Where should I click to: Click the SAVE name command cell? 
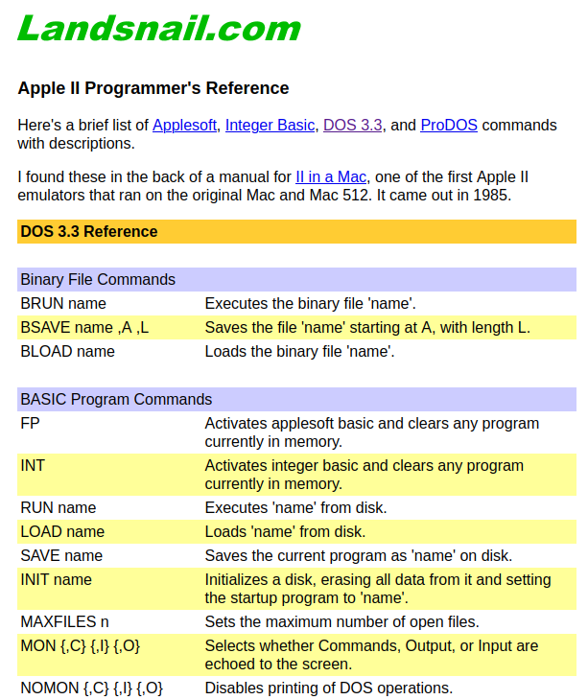(x=109, y=556)
